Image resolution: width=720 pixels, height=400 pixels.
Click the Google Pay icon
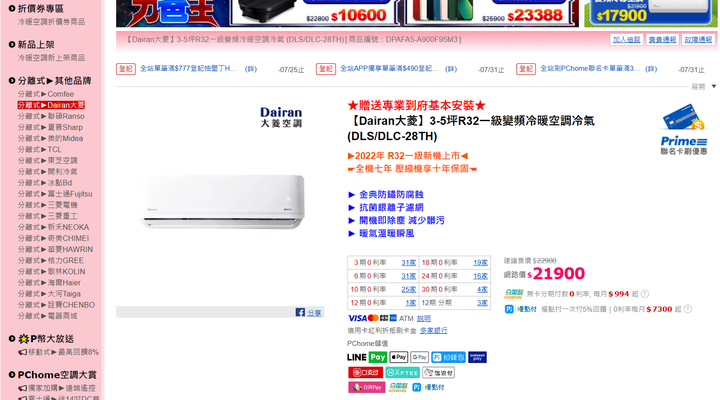pyautogui.click(x=419, y=357)
